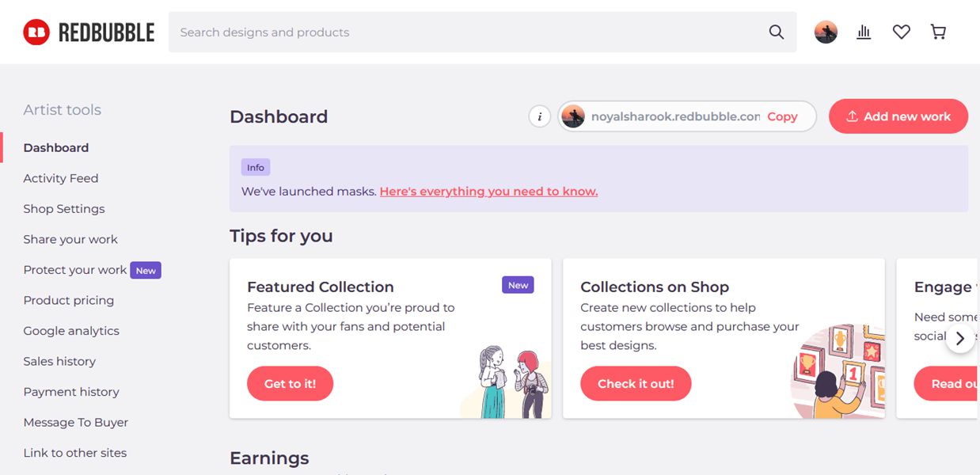Click the shop avatar beside shop URL

[573, 116]
